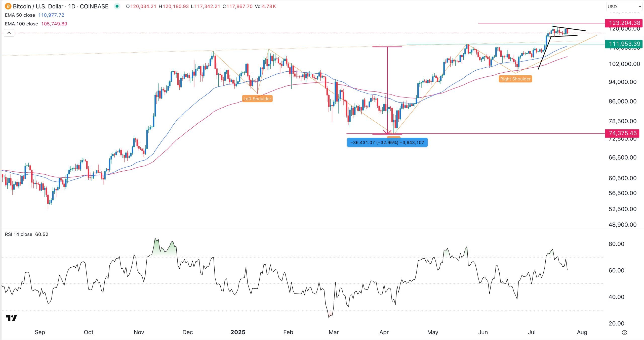Viewport: 644px width, 340px height.
Task: Click the Bitcoin logo icon
Action: click(x=8, y=6)
